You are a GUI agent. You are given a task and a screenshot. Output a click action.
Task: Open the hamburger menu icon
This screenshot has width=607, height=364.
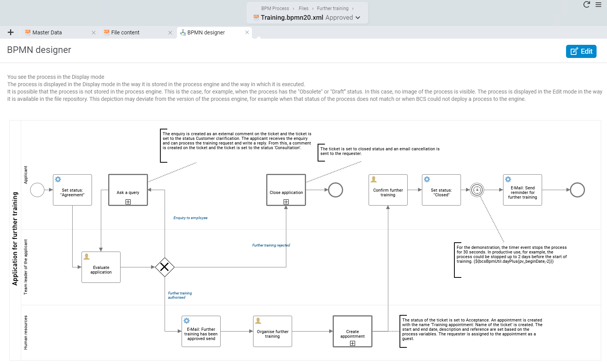point(598,5)
